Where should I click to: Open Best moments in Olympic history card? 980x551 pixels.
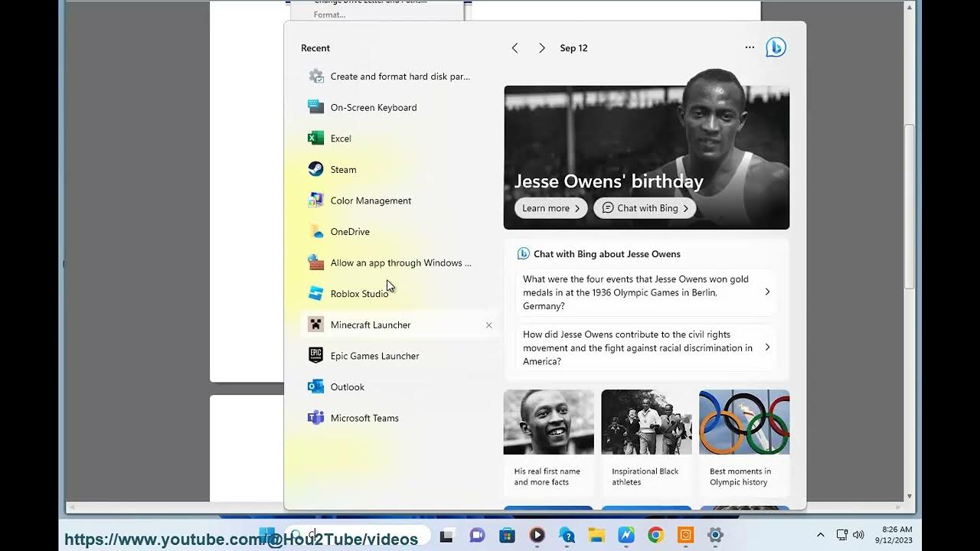(744, 442)
